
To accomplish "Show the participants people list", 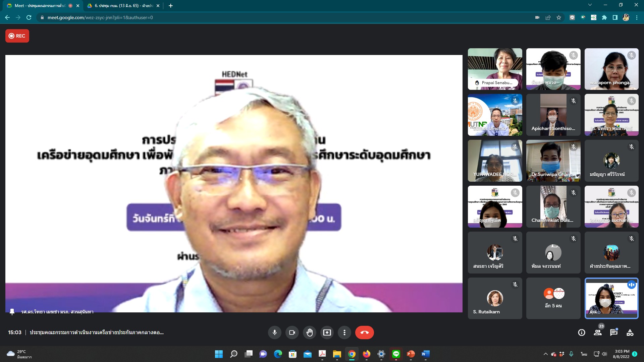I will [x=598, y=333].
